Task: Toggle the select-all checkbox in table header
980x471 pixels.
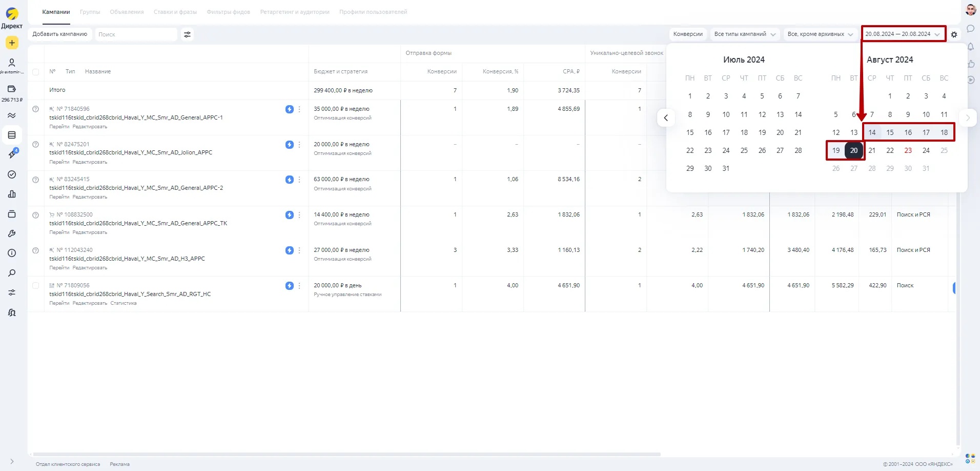Action: click(36, 72)
